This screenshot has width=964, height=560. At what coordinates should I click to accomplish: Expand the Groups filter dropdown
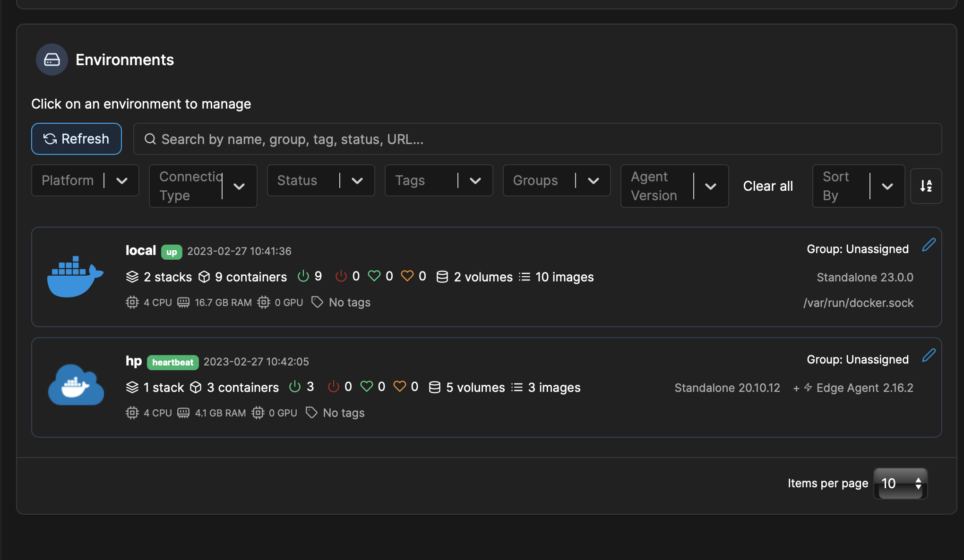[557, 180]
